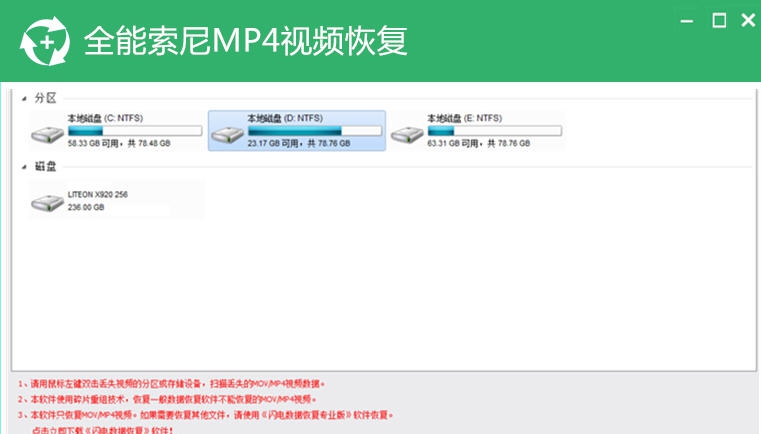Click the LITEON X920 256 label
This screenshot has width=761, height=434.
pyautogui.click(x=98, y=194)
